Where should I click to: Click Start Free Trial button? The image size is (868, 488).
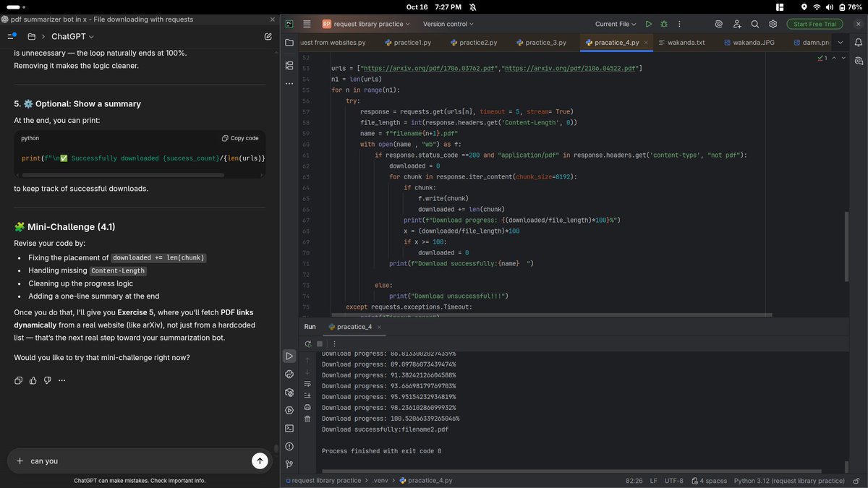815,24
